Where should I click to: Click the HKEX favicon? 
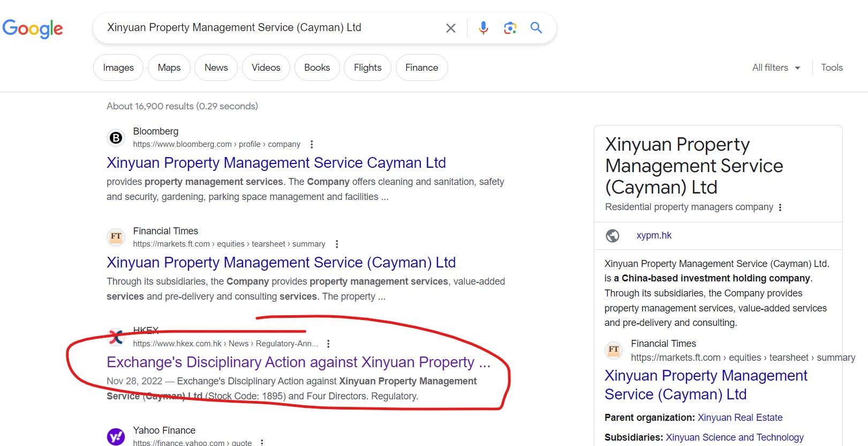116,337
